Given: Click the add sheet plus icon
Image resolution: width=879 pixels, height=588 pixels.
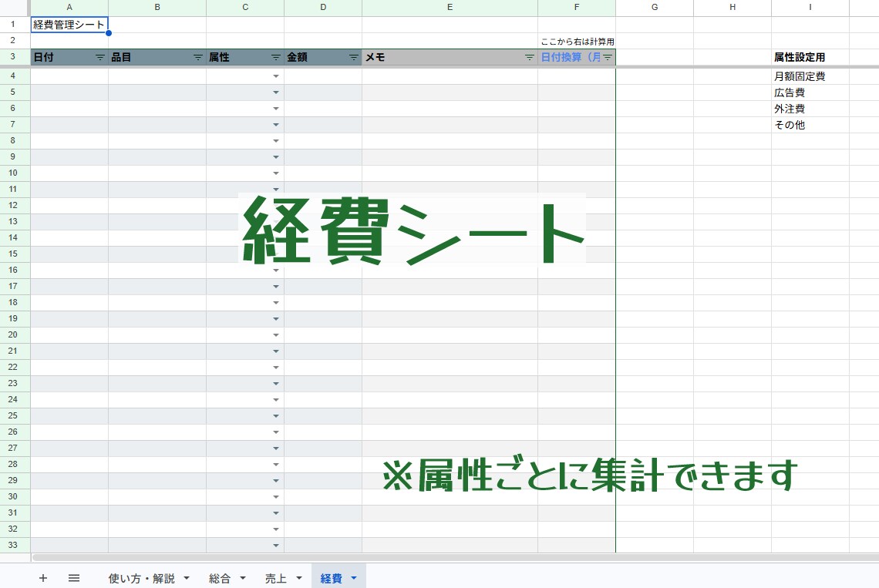Looking at the screenshot, I should coord(43,578).
